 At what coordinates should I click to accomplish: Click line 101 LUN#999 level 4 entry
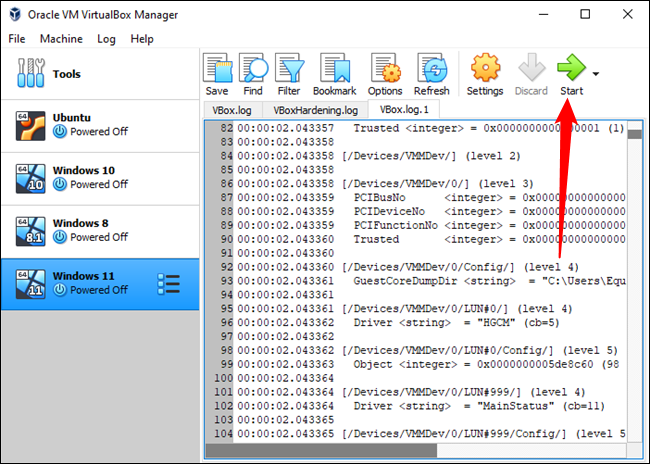[x=463, y=392]
